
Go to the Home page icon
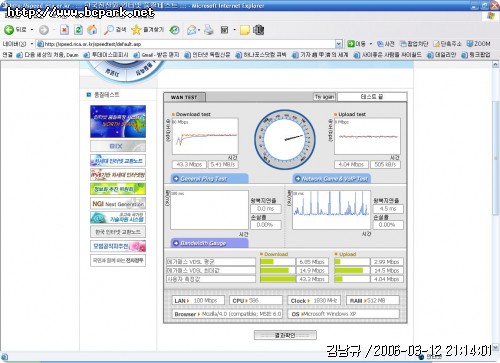coord(92,30)
